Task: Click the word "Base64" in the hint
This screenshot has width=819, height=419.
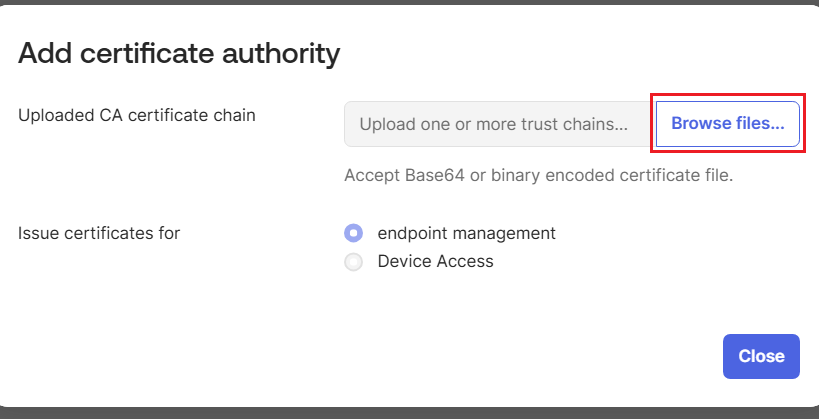Action: [432, 175]
